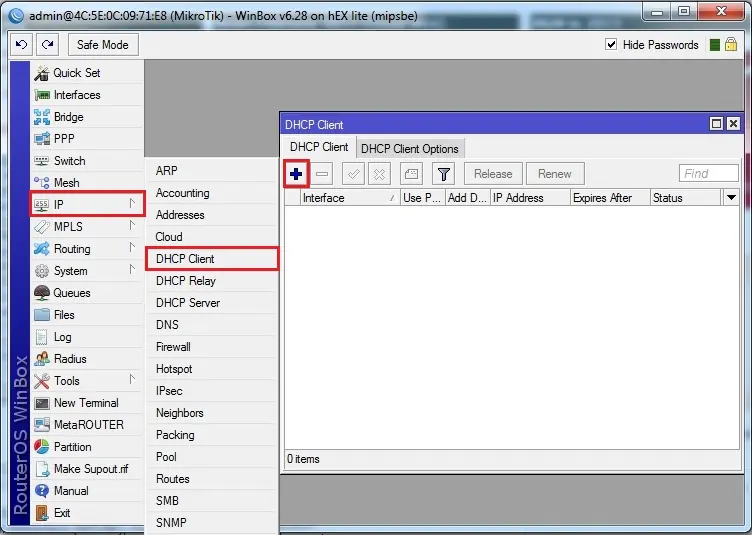752x535 pixels.
Task: Open the Routing menu in sidebar
Action: pos(88,249)
